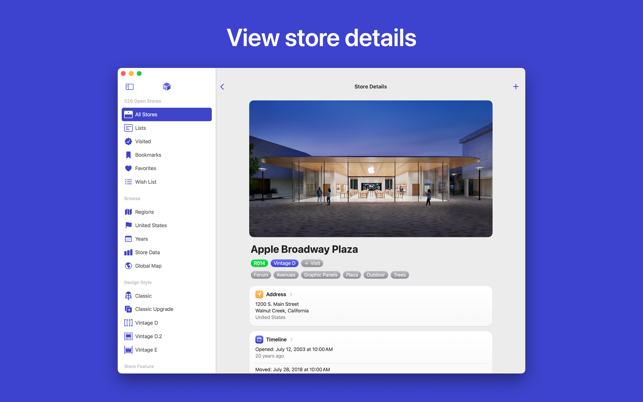The image size is (643, 402).
Task: Click the orange Address card icon
Action: (x=259, y=294)
